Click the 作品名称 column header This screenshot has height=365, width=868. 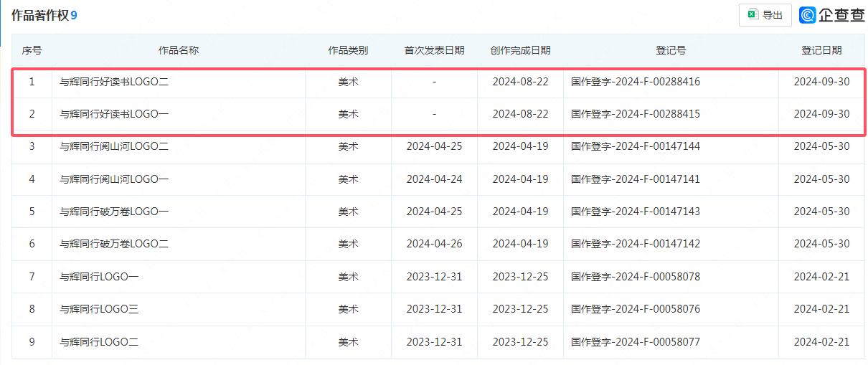pos(178,50)
